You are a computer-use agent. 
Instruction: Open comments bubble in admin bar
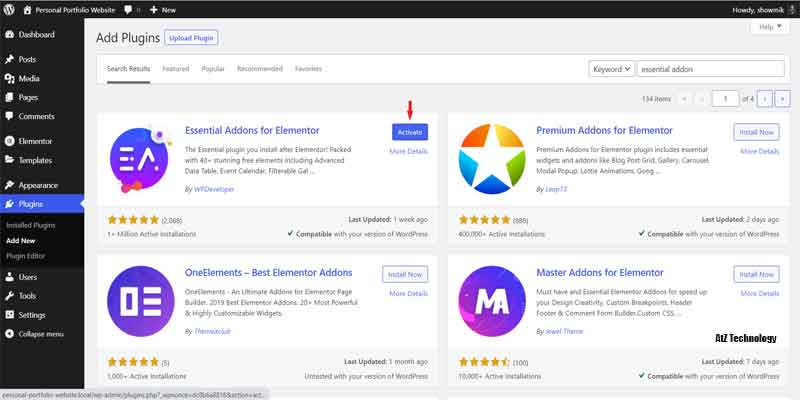pos(131,10)
